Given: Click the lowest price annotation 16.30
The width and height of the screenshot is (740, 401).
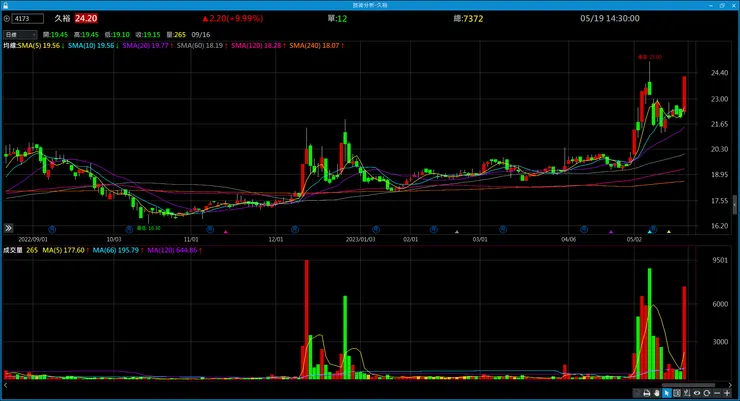Looking at the screenshot, I should tap(149, 228).
